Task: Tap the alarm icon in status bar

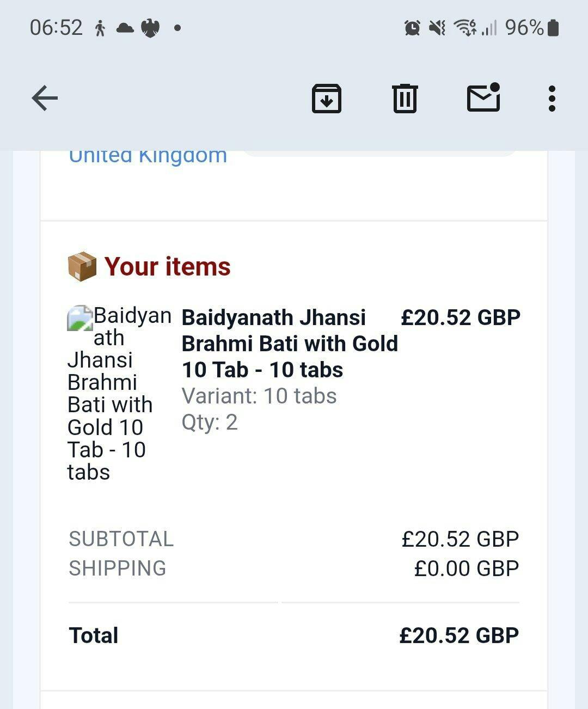Action: coord(412,27)
